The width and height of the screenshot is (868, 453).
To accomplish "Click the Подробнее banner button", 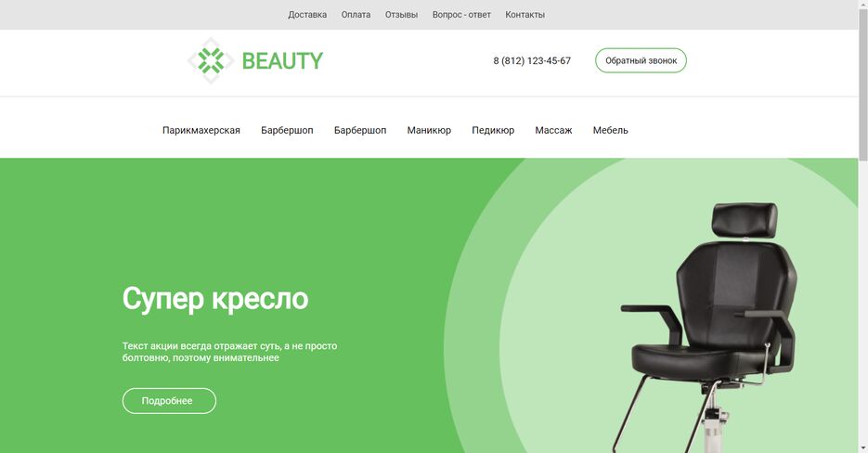I will (x=169, y=401).
